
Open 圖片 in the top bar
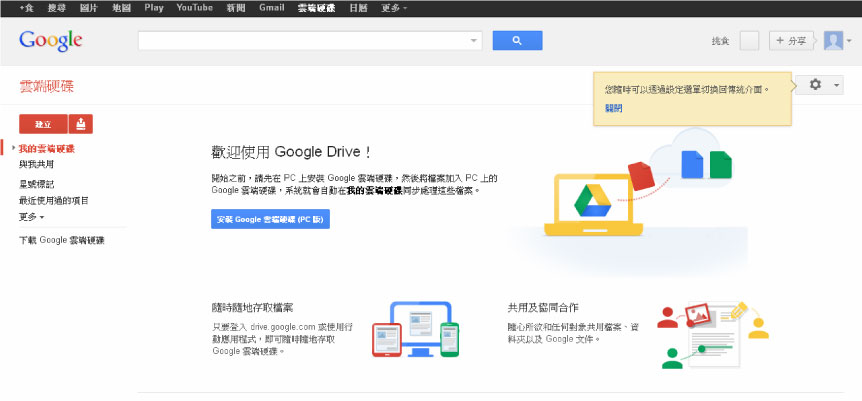pos(89,8)
